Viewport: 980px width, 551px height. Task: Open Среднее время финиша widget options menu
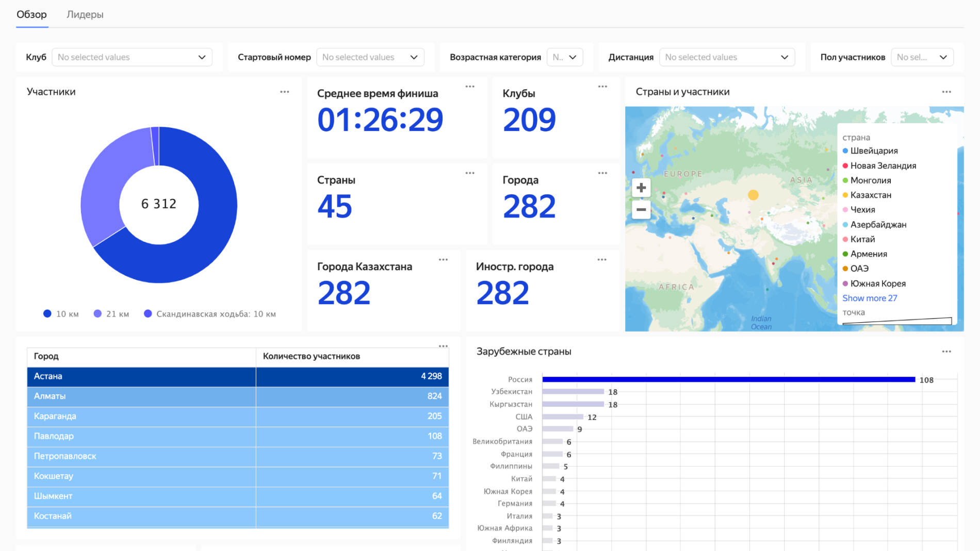point(469,87)
